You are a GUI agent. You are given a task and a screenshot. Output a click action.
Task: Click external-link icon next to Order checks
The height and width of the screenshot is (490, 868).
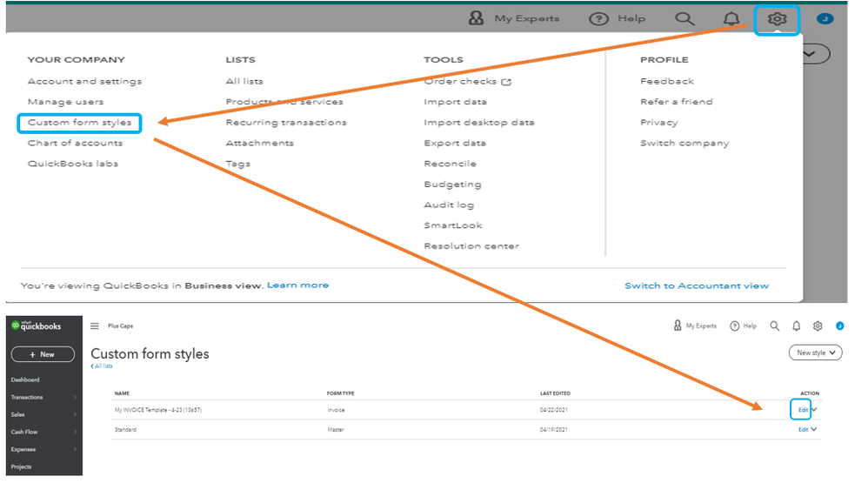[506, 82]
